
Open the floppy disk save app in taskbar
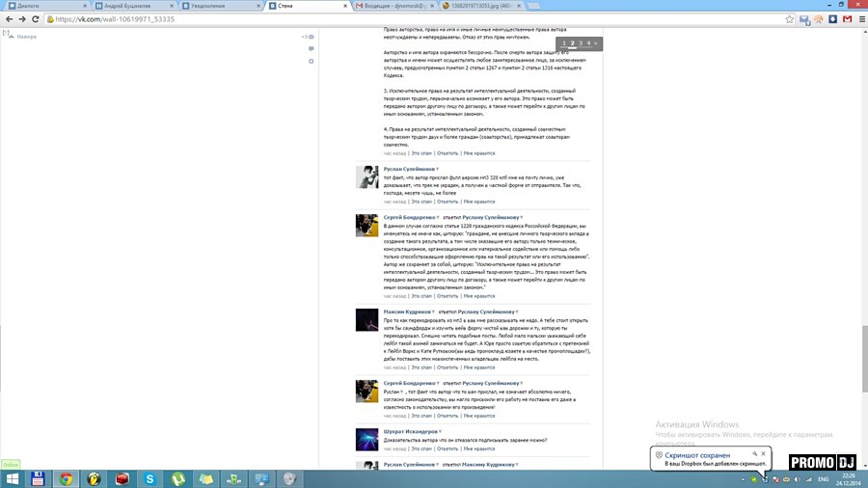pyautogui.click(x=38, y=478)
